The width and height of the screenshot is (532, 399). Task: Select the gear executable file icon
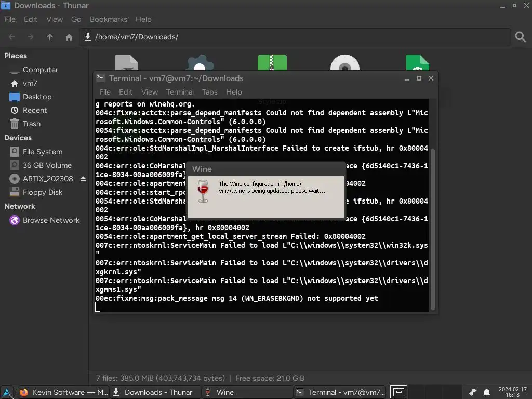[200, 62]
